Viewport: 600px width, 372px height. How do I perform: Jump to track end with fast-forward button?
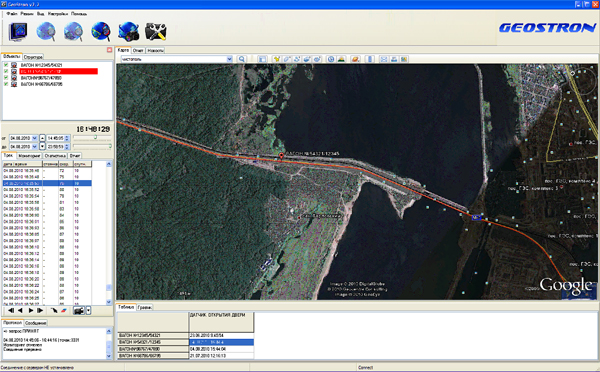tap(40, 310)
